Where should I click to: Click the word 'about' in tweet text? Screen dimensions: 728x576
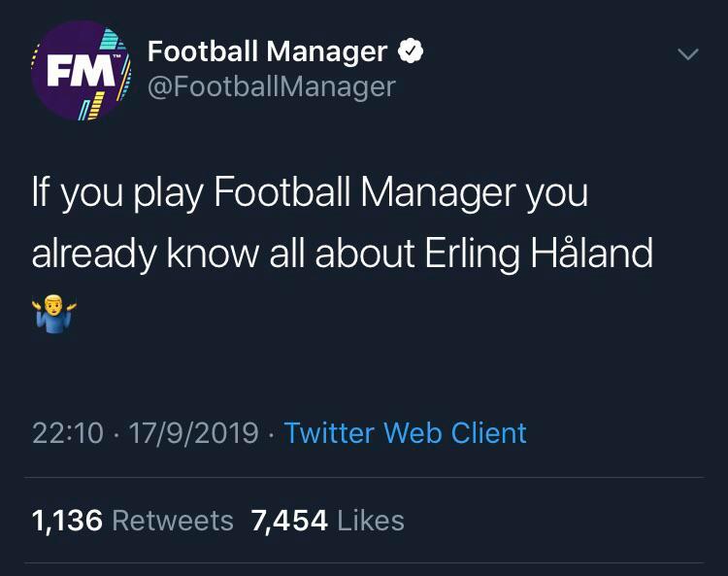[x=365, y=254]
